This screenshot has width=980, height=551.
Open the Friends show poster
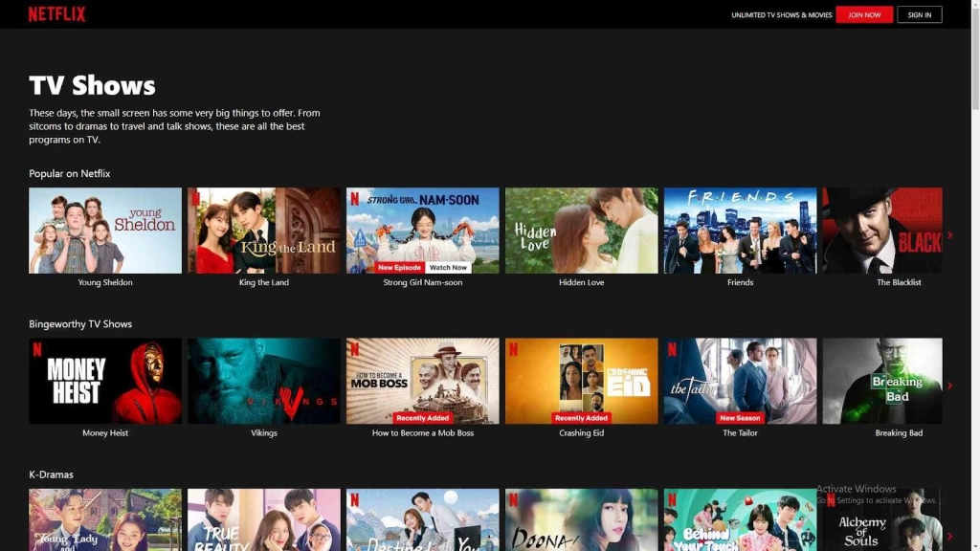(x=740, y=231)
